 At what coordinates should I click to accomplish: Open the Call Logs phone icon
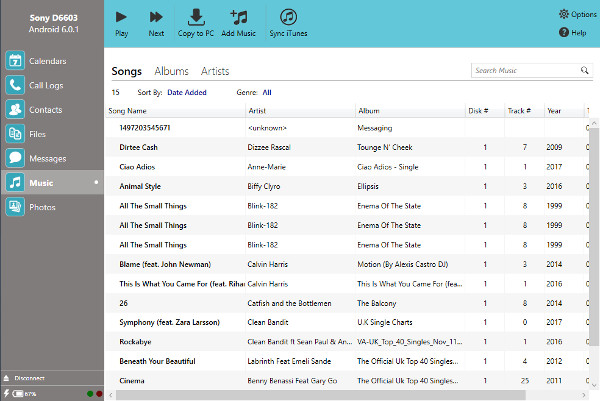click(15, 85)
